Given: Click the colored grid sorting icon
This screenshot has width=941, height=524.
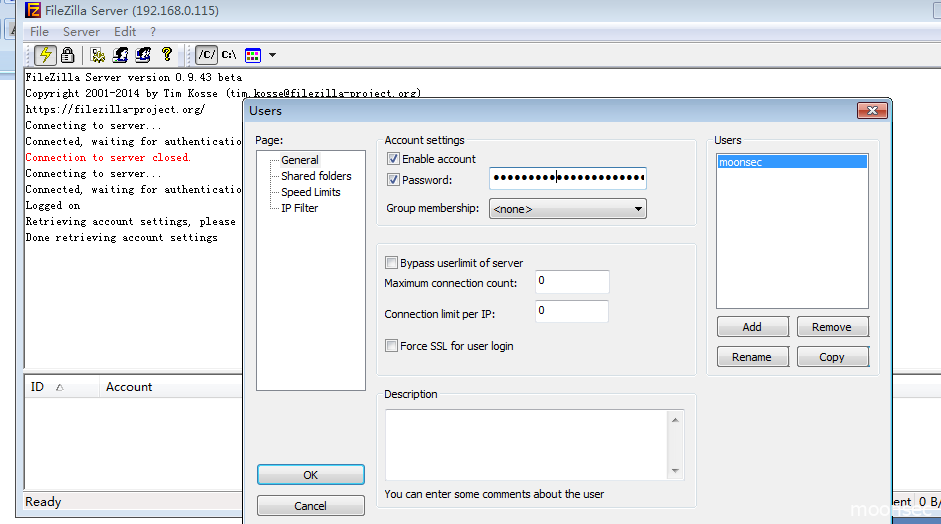Looking at the screenshot, I should [x=253, y=55].
